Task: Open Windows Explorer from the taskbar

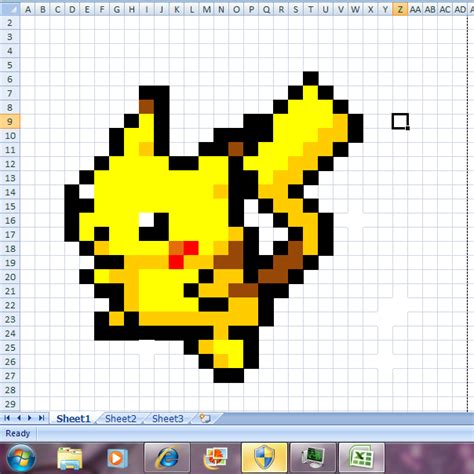Action: point(70,459)
